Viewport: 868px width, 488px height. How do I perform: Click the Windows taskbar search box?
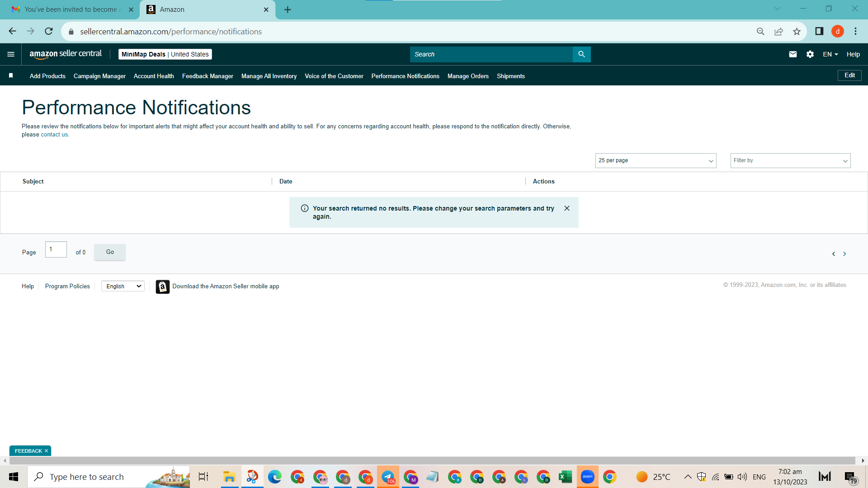click(x=108, y=477)
